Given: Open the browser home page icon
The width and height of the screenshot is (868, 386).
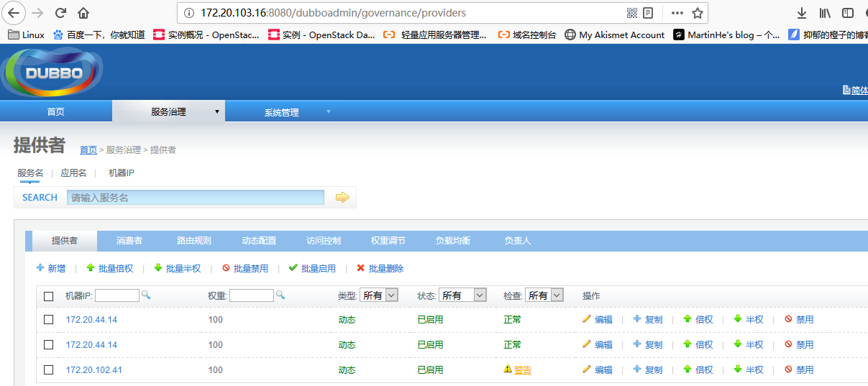Looking at the screenshot, I should 84,13.
